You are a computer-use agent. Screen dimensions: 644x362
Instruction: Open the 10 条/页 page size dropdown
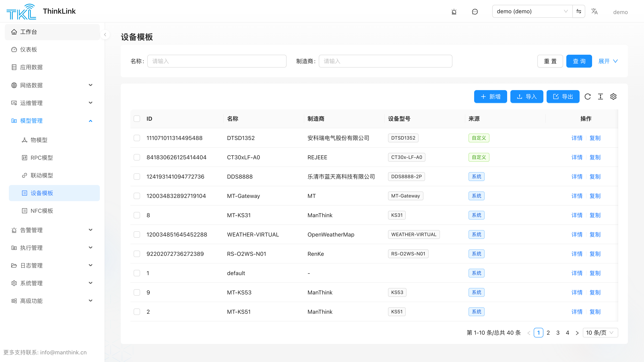600,333
